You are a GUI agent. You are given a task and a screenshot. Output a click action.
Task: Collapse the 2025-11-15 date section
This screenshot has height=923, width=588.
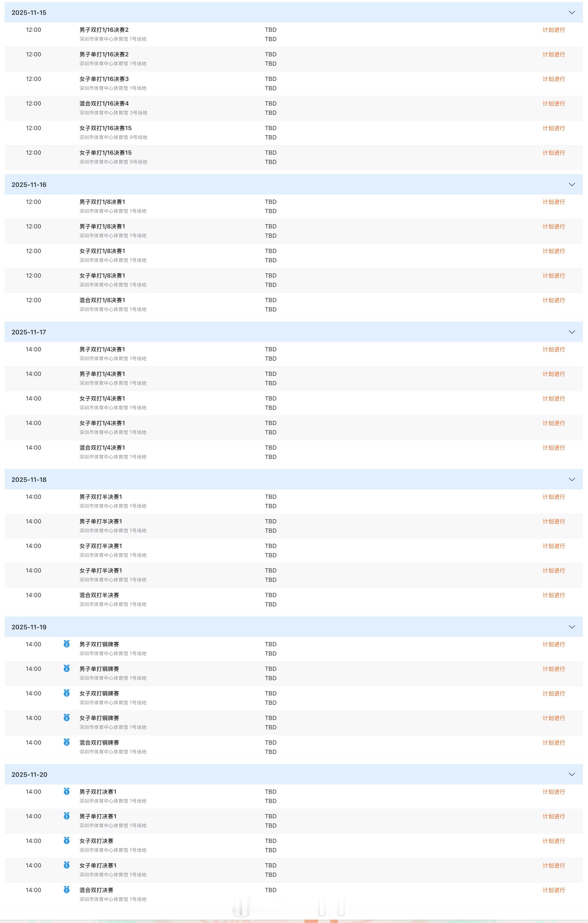[571, 13]
